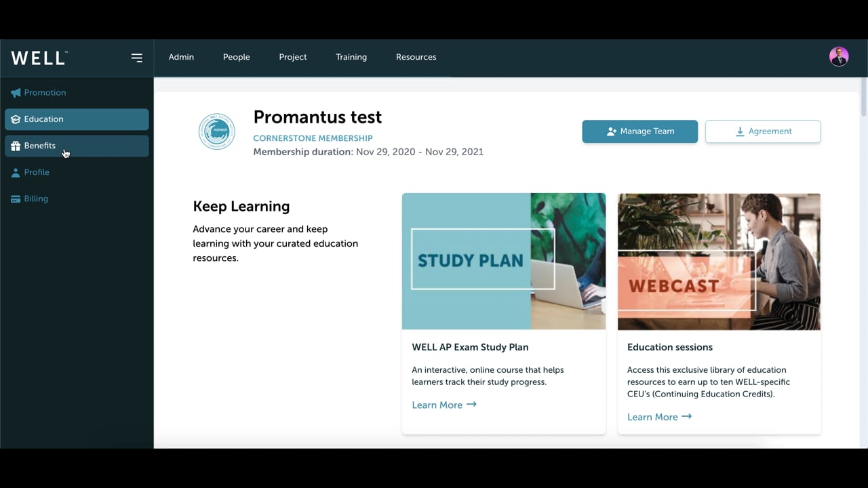The width and height of the screenshot is (868, 488).
Task: Click the Manage Team button
Action: (x=639, y=131)
